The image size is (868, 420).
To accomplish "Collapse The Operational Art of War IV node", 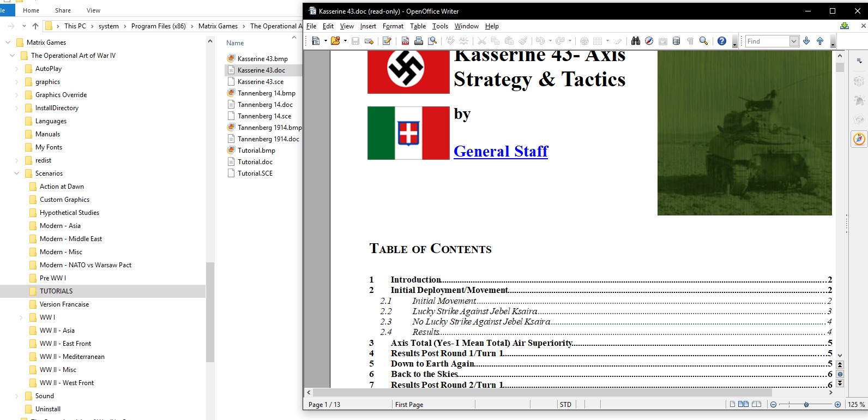I will click(x=13, y=56).
